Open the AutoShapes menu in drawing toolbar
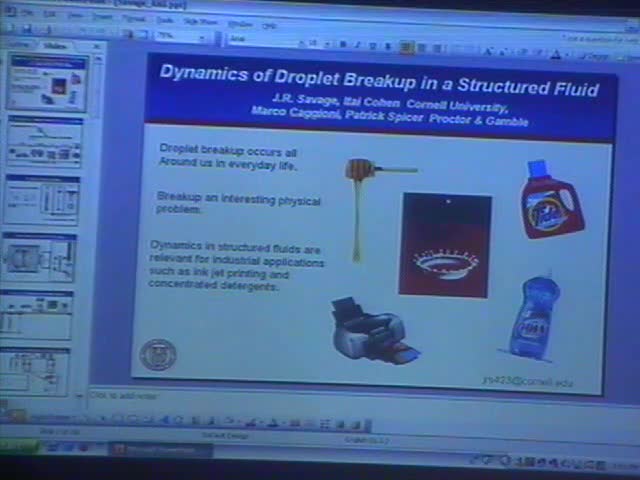Viewport: 640px width, 480px height. 53,417
